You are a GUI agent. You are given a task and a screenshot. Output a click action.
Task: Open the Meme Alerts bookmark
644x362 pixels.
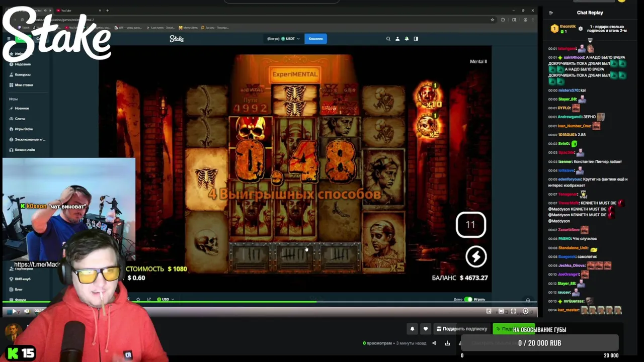pyautogui.click(x=189, y=28)
